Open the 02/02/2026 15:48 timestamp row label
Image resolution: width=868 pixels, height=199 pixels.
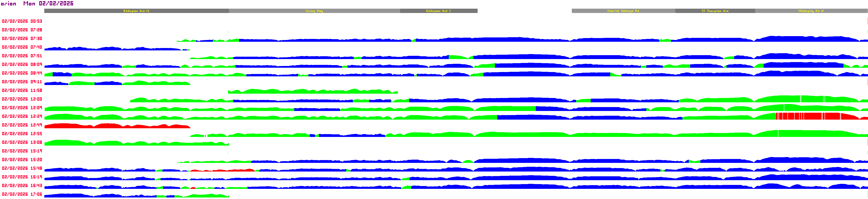[22, 169]
